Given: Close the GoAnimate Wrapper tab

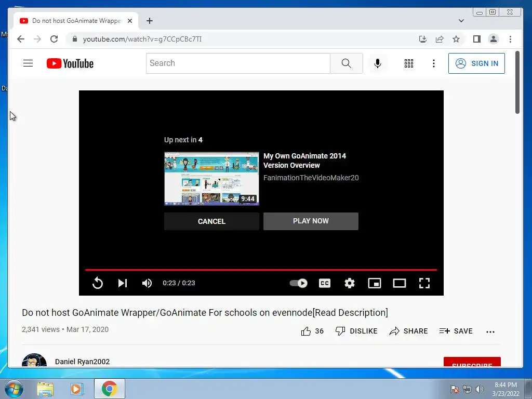Looking at the screenshot, I should pyautogui.click(x=129, y=21).
